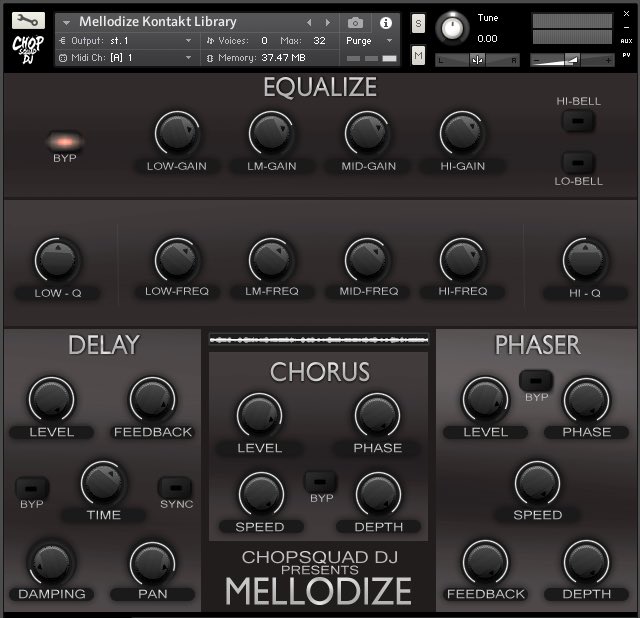Screen dimensions: 640x618
Task: Click the HI-GAIN knob
Action: (462, 133)
